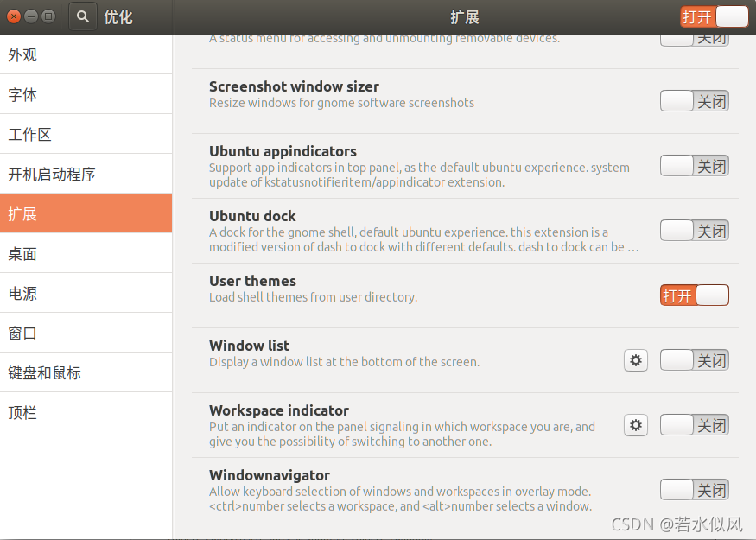Click the search icon in the header bar

[x=83, y=17]
